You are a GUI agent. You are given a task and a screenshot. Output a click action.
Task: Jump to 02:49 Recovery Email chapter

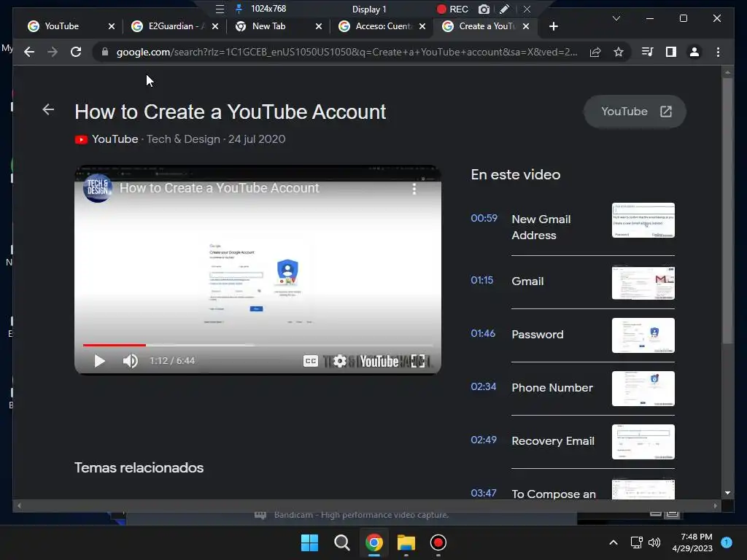pyautogui.click(x=573, y=441)
